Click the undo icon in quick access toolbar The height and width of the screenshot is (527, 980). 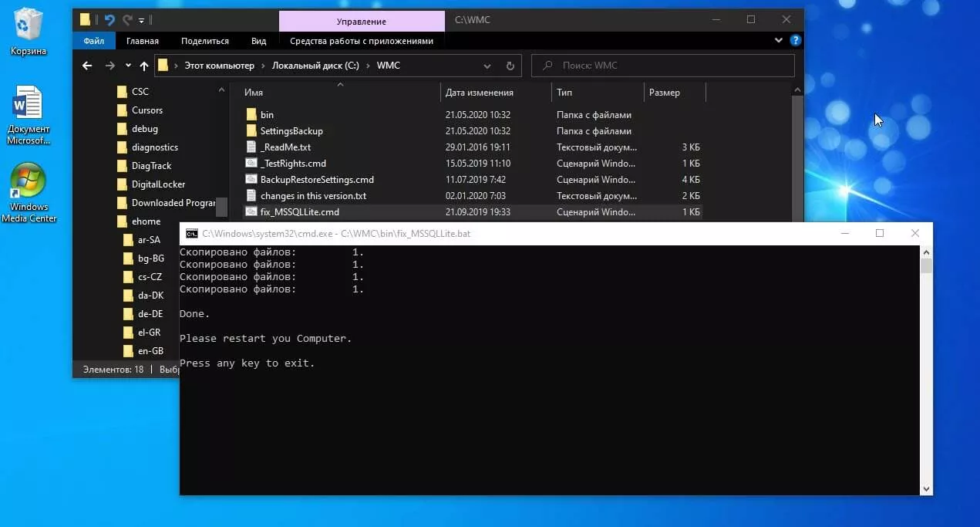point(109,20)
